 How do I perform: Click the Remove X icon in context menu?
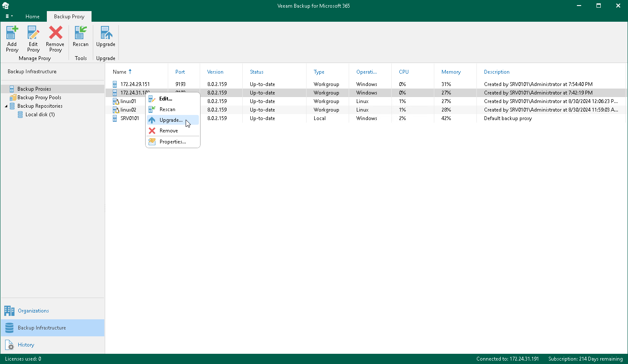pyautogui.click(x=152, y=131)
